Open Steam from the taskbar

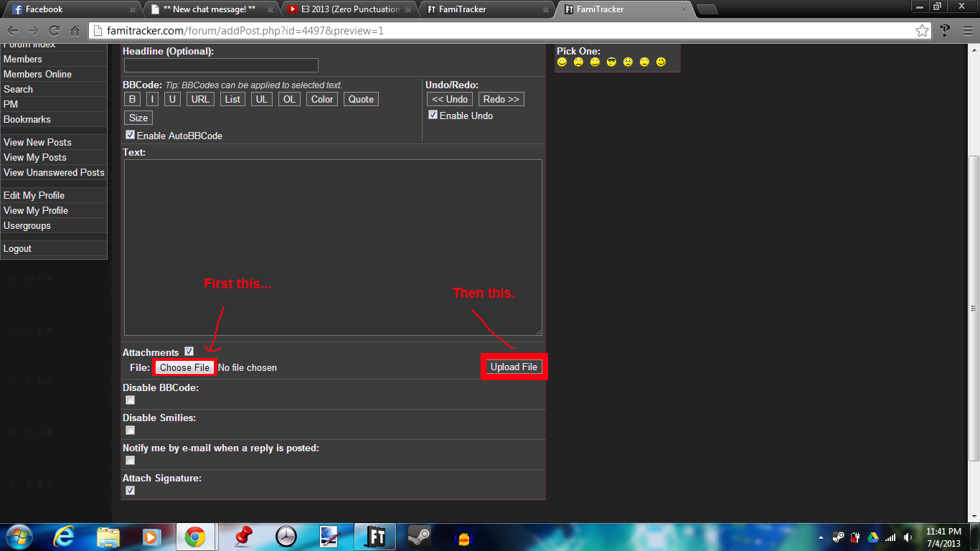click(419, 536)
